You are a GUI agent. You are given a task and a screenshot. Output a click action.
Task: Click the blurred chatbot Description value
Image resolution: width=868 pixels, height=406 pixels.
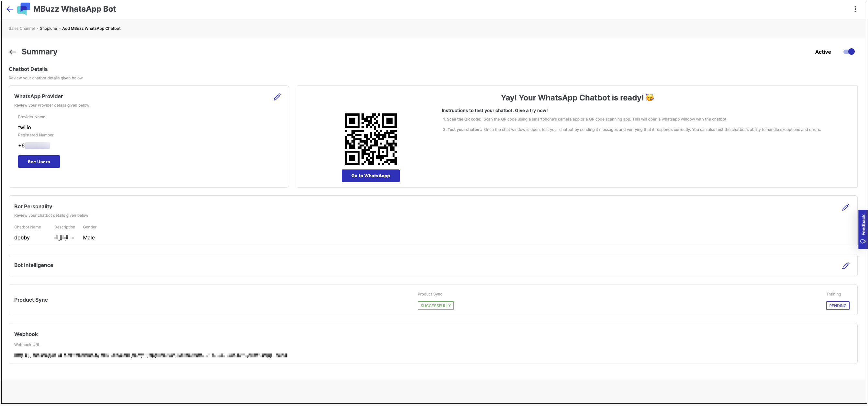click(64, 238)
